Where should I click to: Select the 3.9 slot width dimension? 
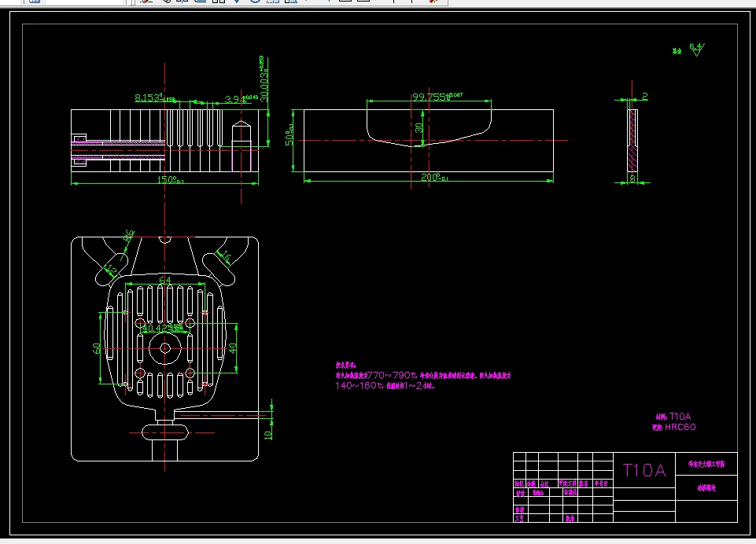tap(241, 99)
